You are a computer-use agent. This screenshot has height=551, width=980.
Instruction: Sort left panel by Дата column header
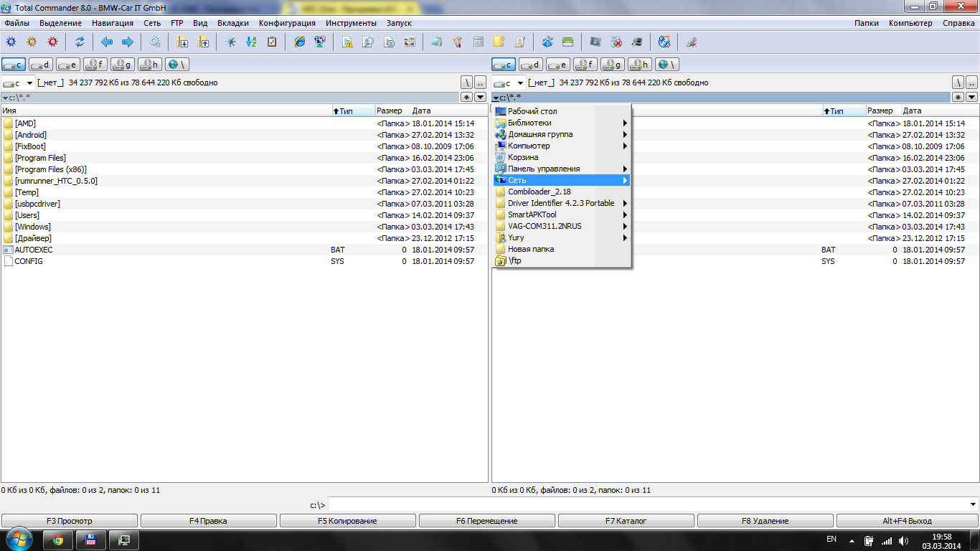click(x=449, y=111)
